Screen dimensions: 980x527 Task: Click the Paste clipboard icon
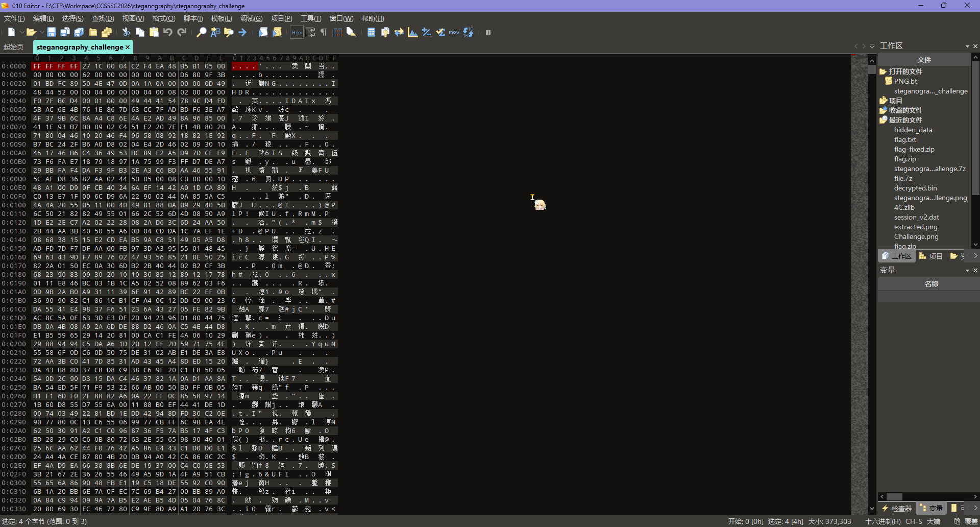click(x=154, y=32)
